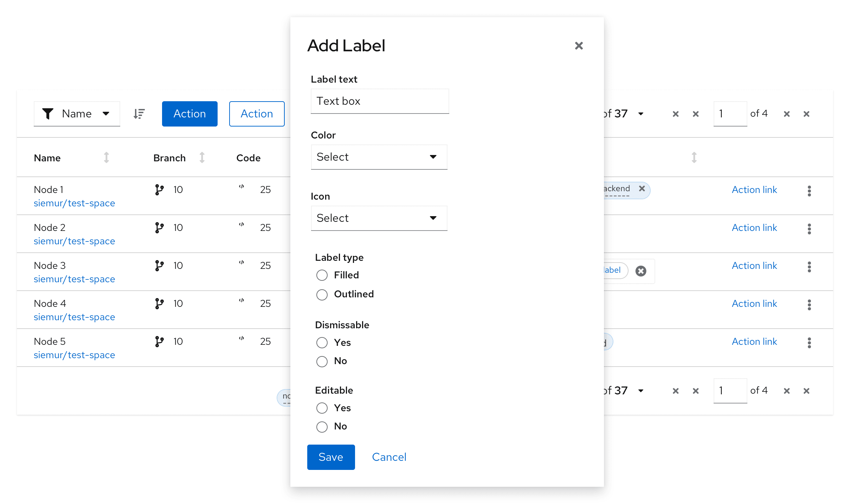Open the Icon select dropdown

coord(379,218)
